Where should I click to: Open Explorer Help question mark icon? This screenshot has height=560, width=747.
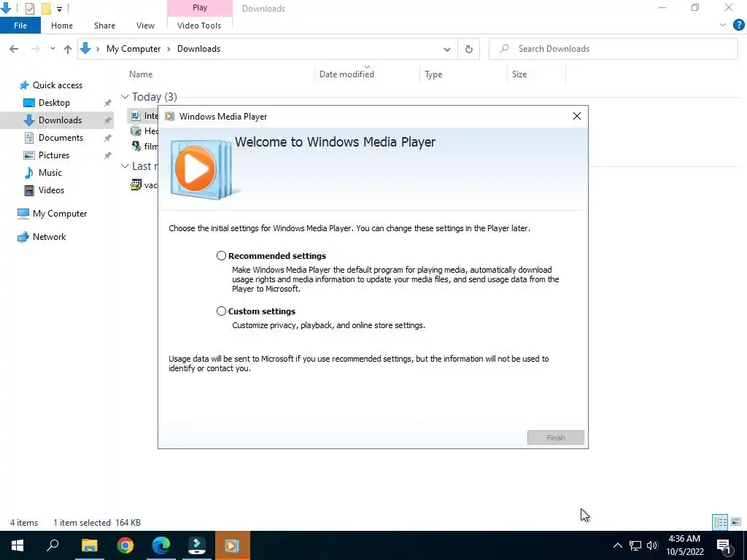pyautogui.click(x=738, y=26)
